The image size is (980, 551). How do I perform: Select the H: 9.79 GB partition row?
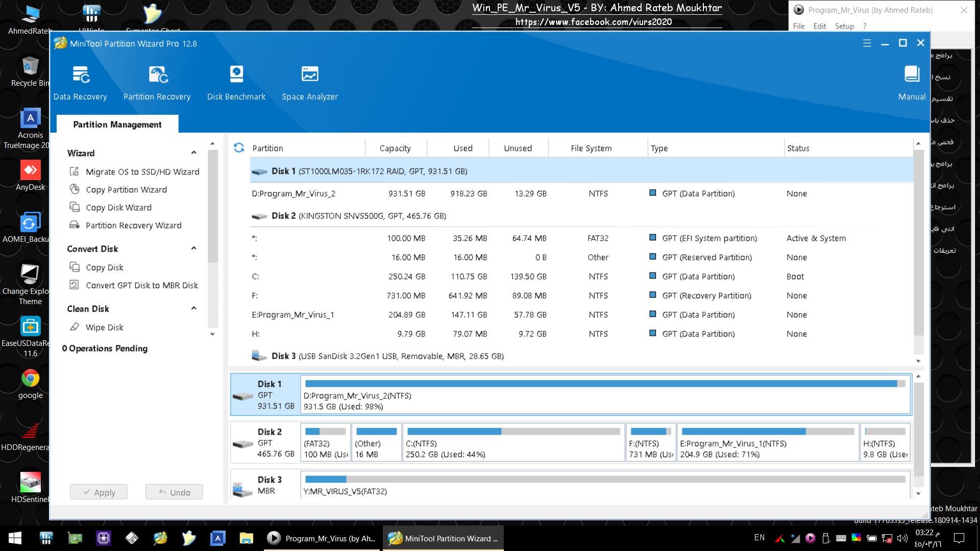[x=581, y=334]
